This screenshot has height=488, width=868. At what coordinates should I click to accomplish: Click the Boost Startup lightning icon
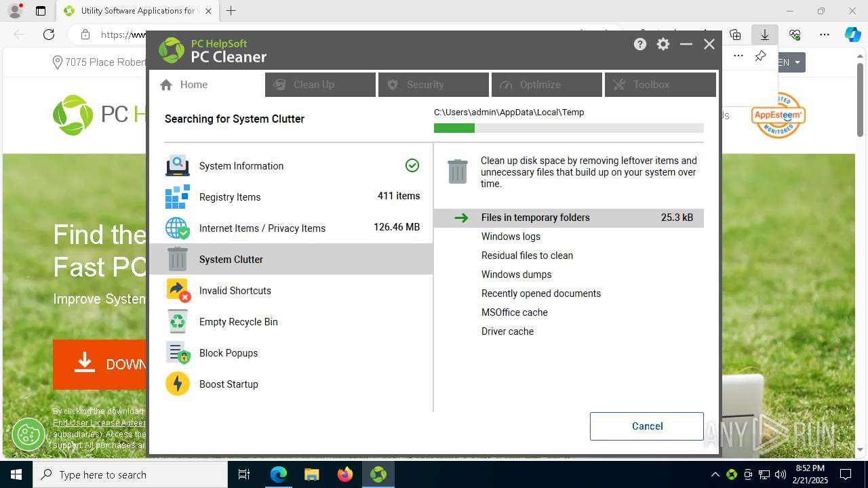[178, 384]
